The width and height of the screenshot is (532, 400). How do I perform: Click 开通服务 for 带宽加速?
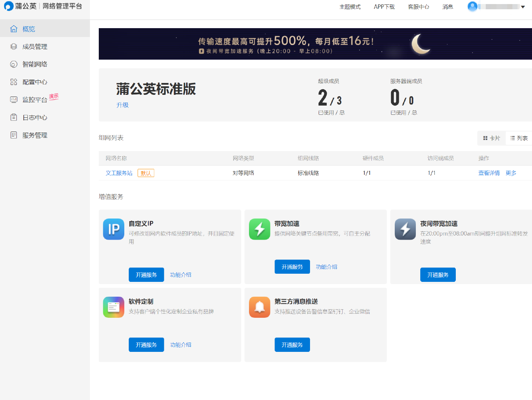(292, 267)
